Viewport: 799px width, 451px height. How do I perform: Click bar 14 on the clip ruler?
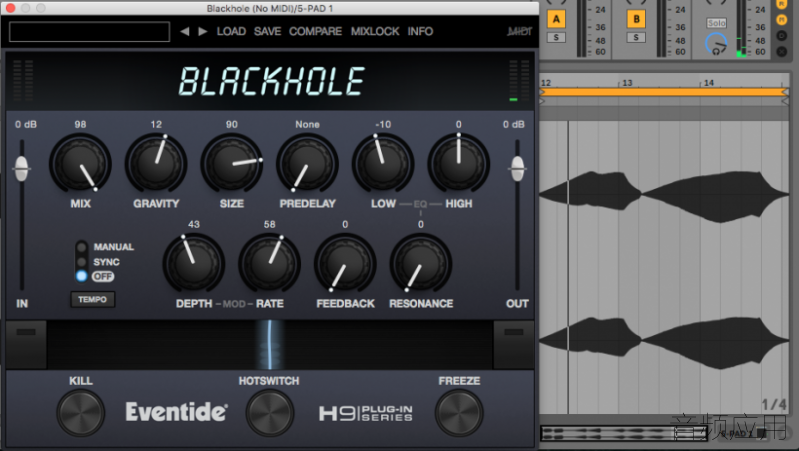(708, 83)
